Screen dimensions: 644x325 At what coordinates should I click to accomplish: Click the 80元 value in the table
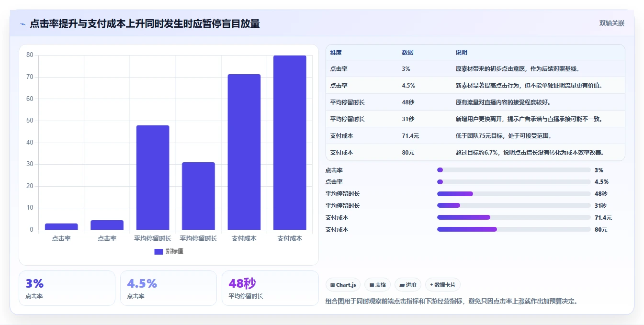click(x=408, y=153)
